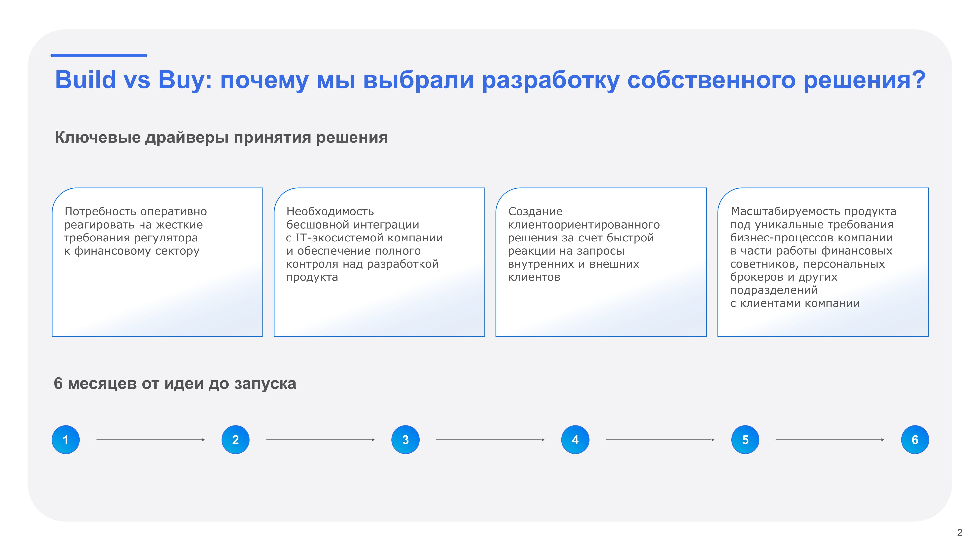
Task: Select timeline step circle 3
Action: point(406,440)
